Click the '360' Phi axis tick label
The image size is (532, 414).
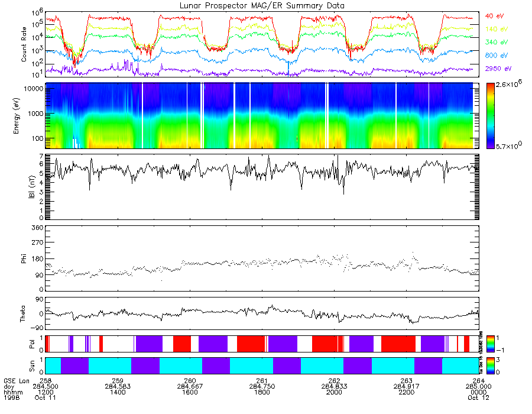point(38,227)
